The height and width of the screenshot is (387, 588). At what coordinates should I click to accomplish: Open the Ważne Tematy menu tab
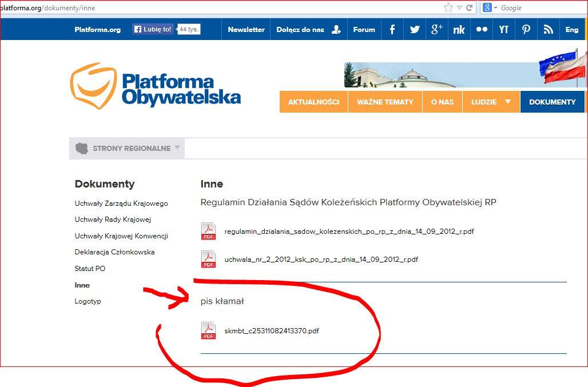[385, 102]
